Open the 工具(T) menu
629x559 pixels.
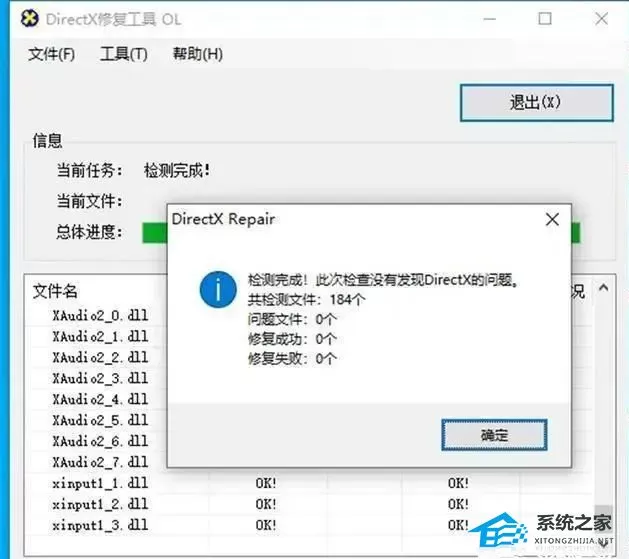(124, 54)
